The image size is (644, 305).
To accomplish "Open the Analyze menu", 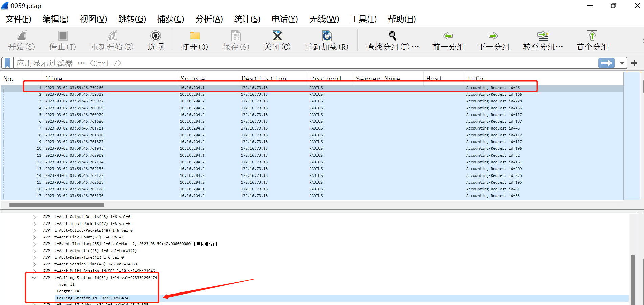I will [x=209, y=19].
